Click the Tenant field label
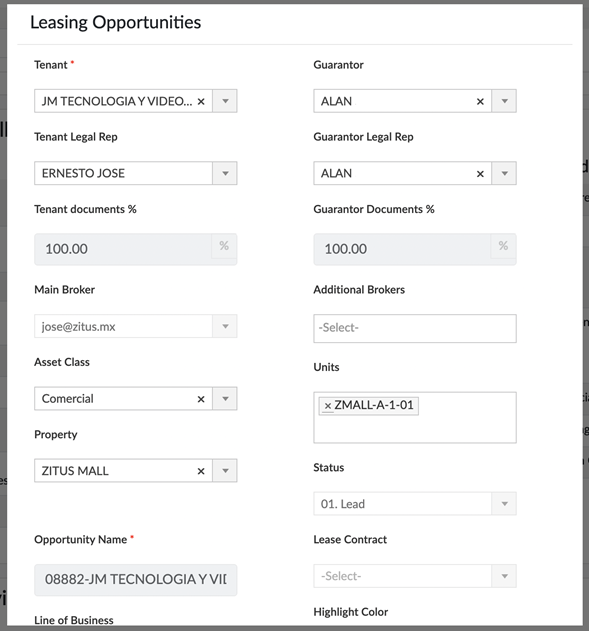Viewport: 589px width, 631px height. point(51,65)
